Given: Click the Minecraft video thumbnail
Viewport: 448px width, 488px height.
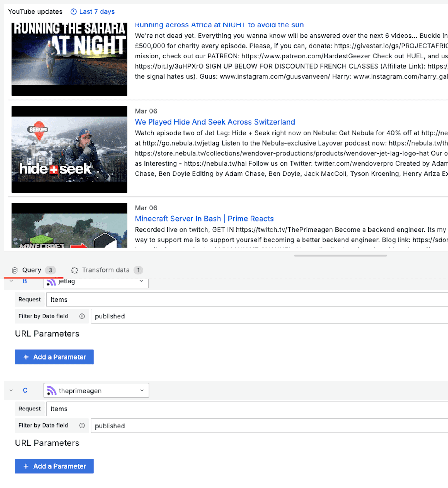Looking at the screenshot, I should (69, 225).
